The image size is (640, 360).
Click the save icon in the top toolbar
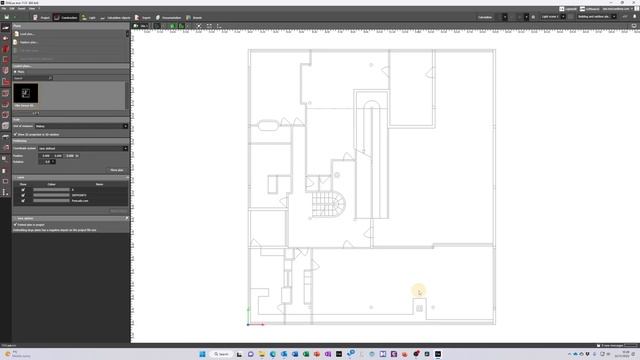pyautogui.click(x=7, y=17)
